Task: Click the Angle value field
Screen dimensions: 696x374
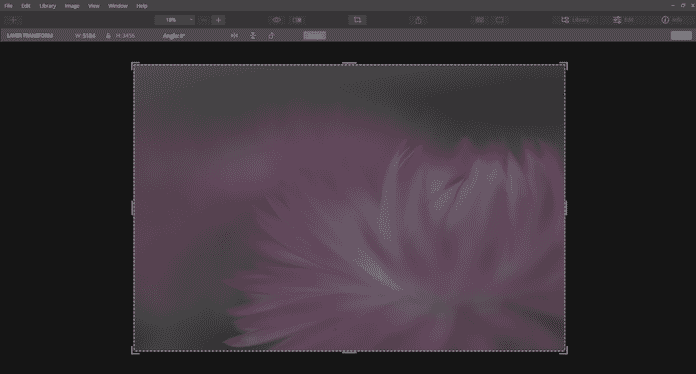Action: coord(174,35)
